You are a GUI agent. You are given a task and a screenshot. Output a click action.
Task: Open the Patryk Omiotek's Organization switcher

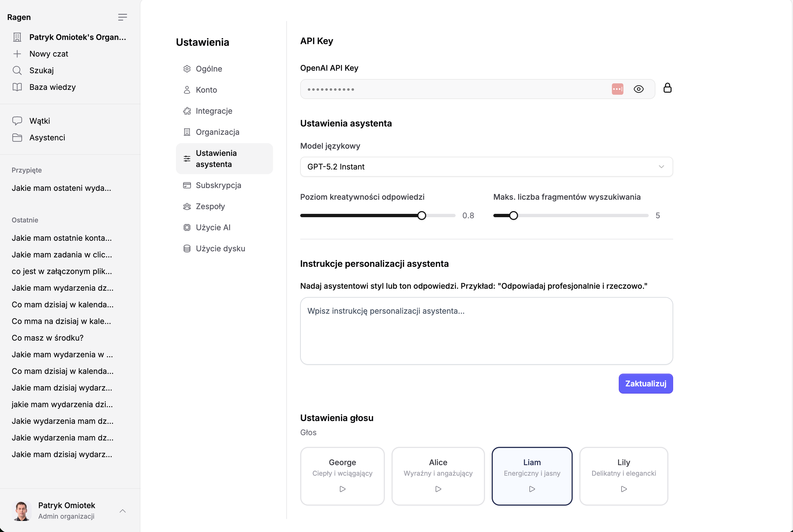coord(77,37)
